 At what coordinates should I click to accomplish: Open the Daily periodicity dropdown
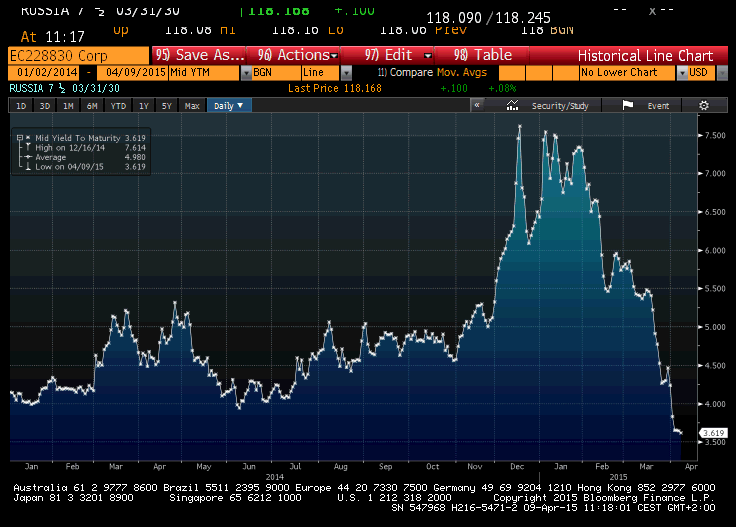point(229,106)
